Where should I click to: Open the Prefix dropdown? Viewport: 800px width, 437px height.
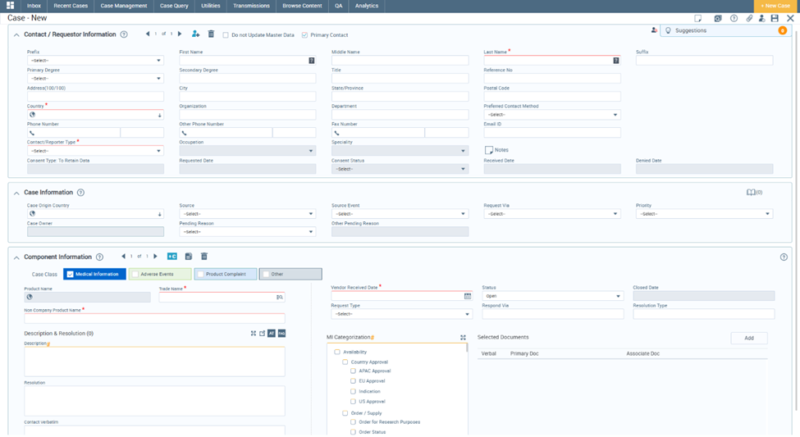(x=94, y=60)
